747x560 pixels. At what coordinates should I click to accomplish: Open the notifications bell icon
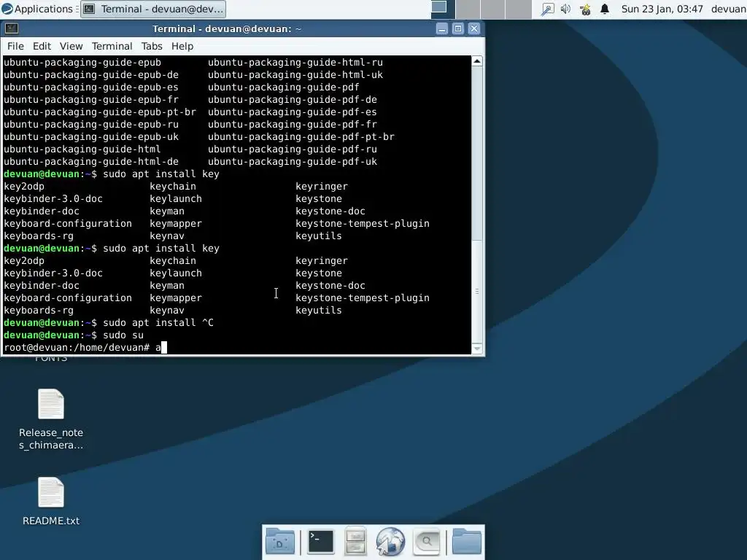click(605, 9)
